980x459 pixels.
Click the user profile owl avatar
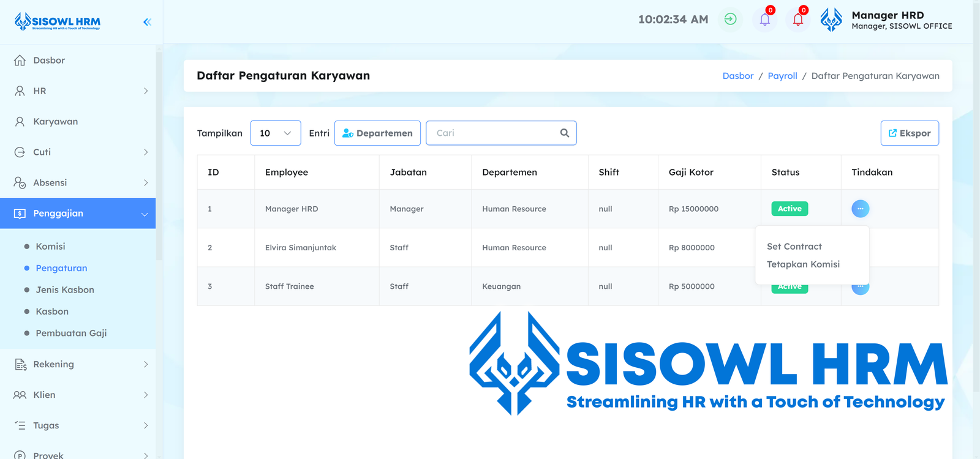tap(831, 20)
